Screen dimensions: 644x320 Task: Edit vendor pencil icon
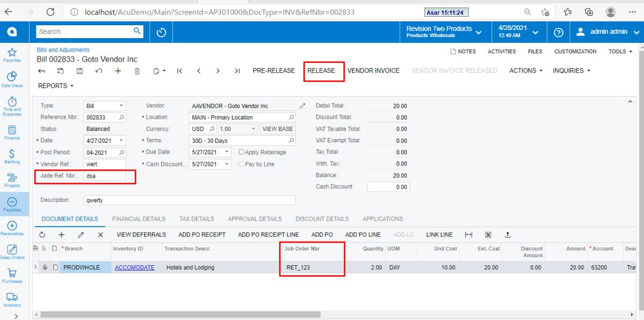tap(303, 106)
